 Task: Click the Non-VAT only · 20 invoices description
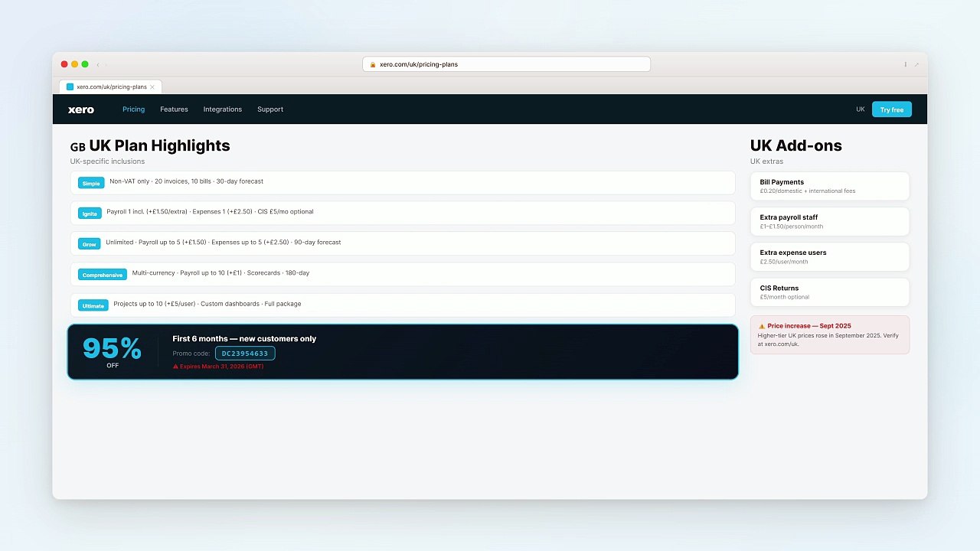pyautogui.click(x=186, y=181)
